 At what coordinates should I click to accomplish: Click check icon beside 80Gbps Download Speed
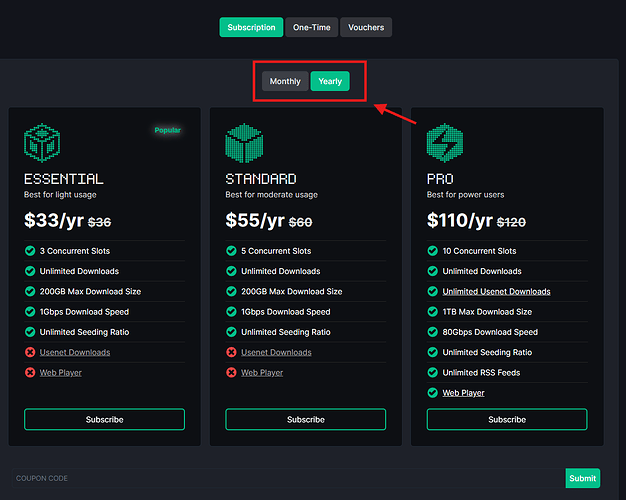[x=432, y=332]
